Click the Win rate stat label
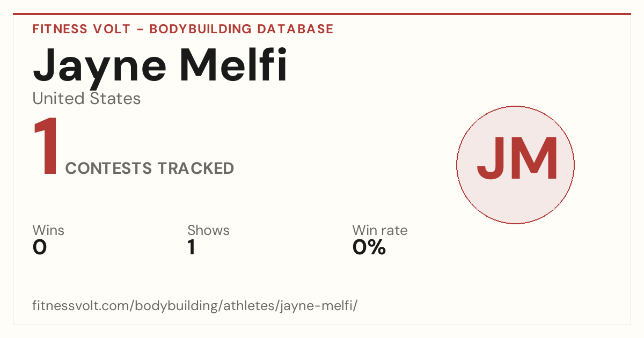The image size is (644, 338). point(380,231)
